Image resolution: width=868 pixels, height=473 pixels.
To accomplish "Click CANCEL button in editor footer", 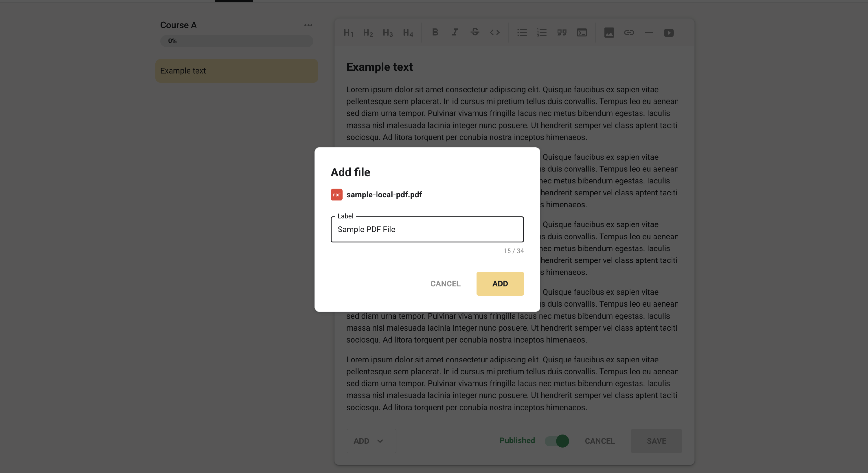I will (599, 441).
